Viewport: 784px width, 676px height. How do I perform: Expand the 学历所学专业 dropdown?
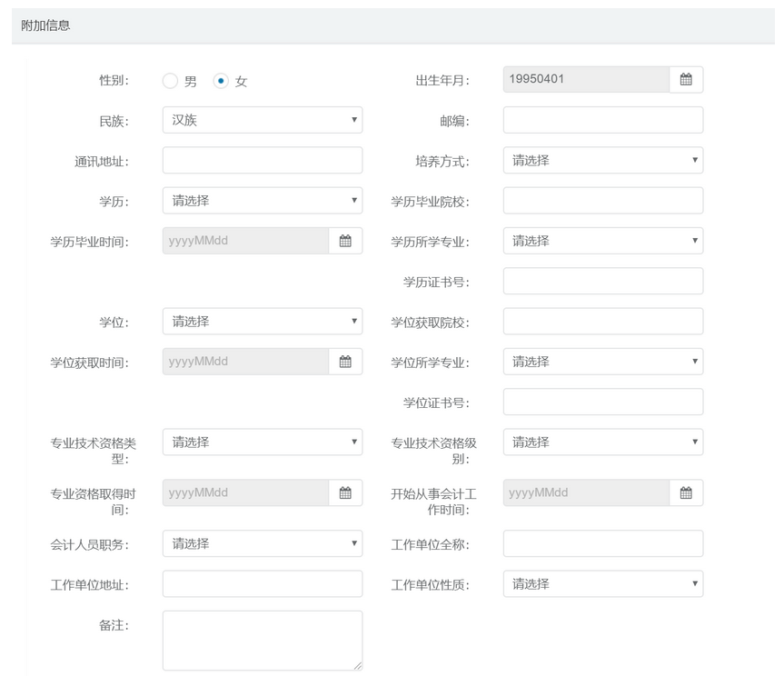pos(603,241)
